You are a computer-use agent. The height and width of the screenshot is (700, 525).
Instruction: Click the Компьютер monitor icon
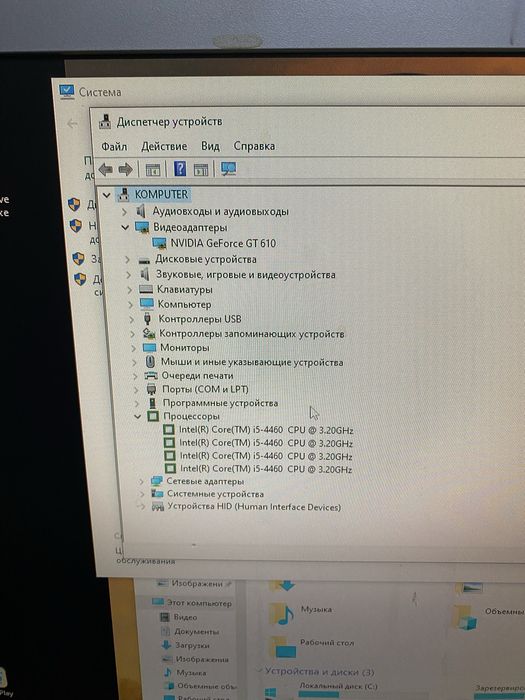pos(146,304)
